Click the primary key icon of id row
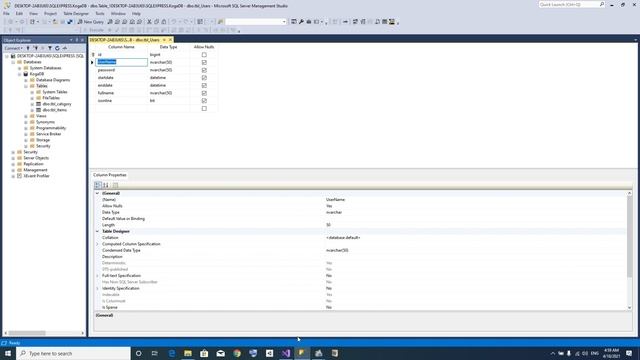Image resolution: width=640 pixels, height=360 pixels. tap(93, 55)
